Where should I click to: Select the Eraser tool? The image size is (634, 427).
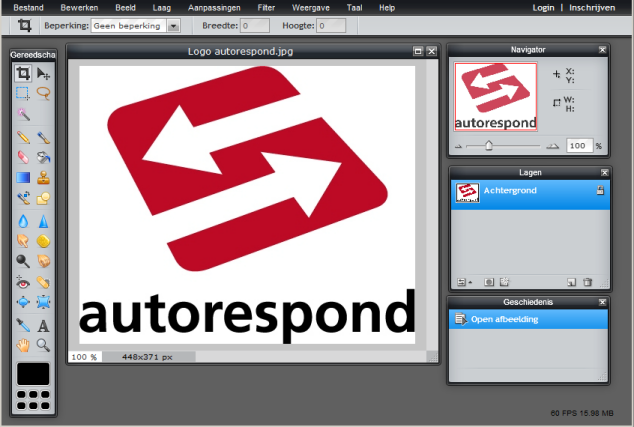23,157
